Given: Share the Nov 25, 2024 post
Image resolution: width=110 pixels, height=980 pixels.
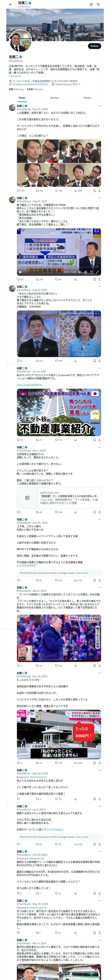Looking at the screenshot, I should tap(99, 191).
